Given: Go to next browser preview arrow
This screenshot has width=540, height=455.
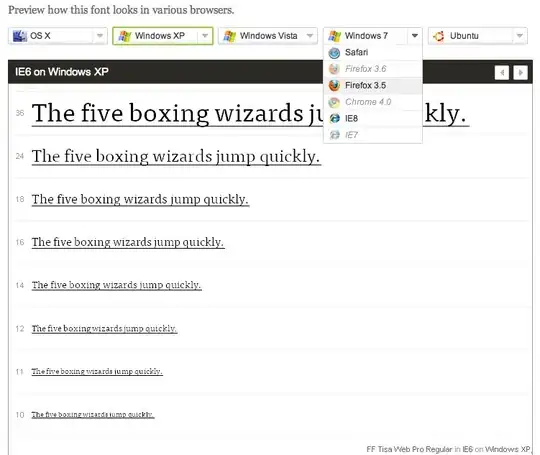Looking at the screenshot, I should coord(520,73).
